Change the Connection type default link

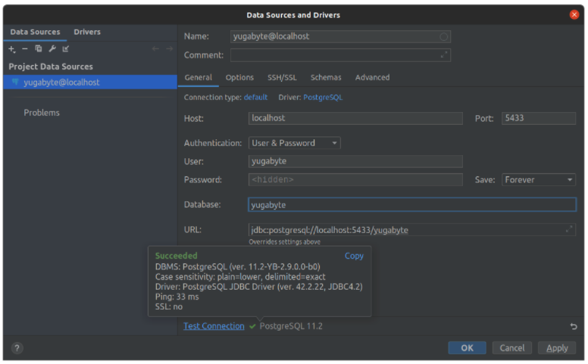click(255, 98)
